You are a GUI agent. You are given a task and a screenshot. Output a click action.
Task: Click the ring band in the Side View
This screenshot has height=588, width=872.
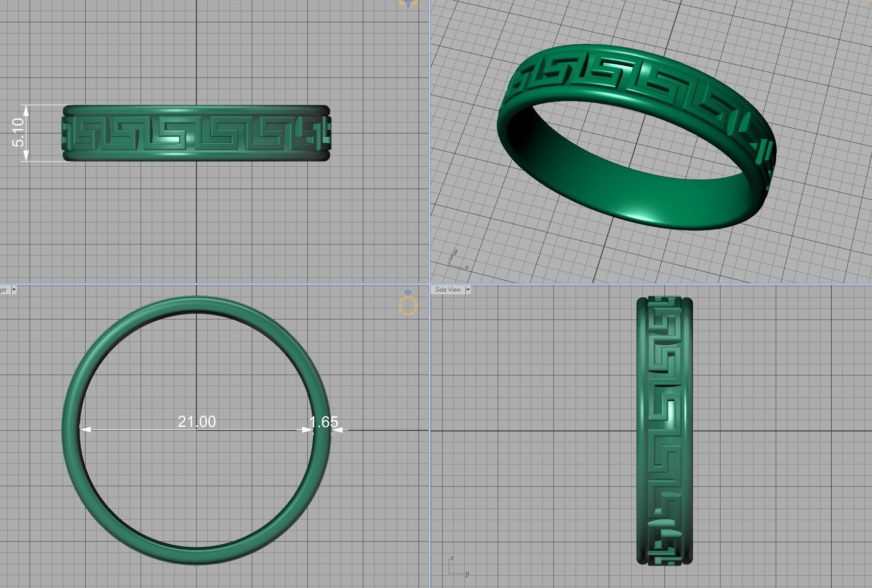click(x=664, y=430)
